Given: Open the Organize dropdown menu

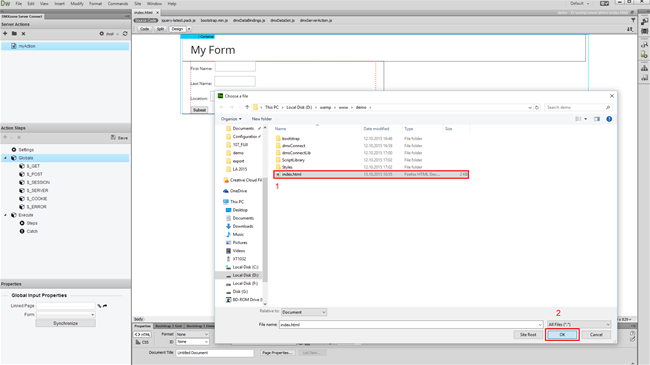Looking at the screenshot, I should click(x=231, y=119).
